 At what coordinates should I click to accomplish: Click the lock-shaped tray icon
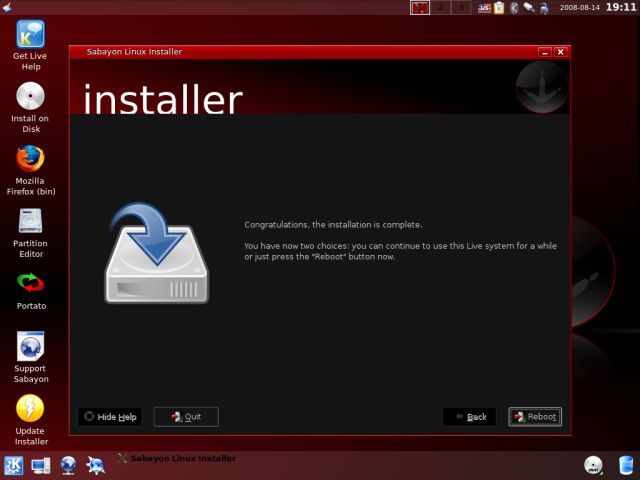[x=544, y=8]
